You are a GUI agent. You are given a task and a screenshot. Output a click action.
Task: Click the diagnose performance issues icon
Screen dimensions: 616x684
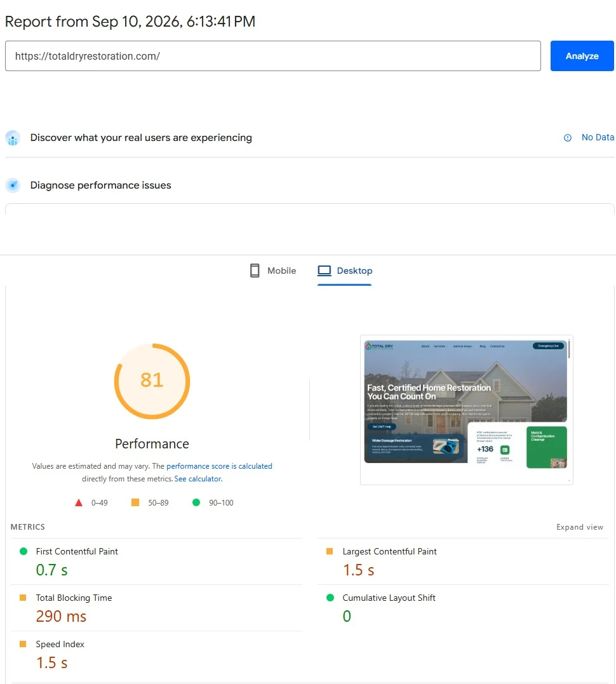(x=13, y=185)
